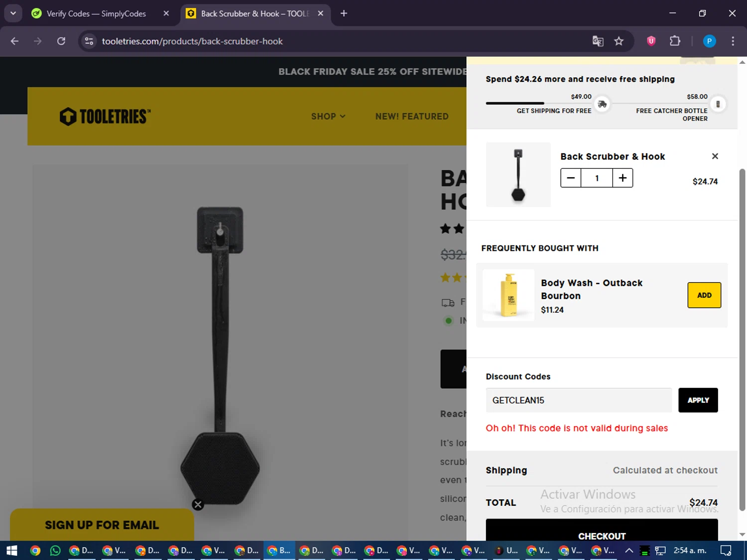Open Body Wash Outback Bourbon thumbnail
The height and width of the screenshot is (560, 747).
(508, 295)
